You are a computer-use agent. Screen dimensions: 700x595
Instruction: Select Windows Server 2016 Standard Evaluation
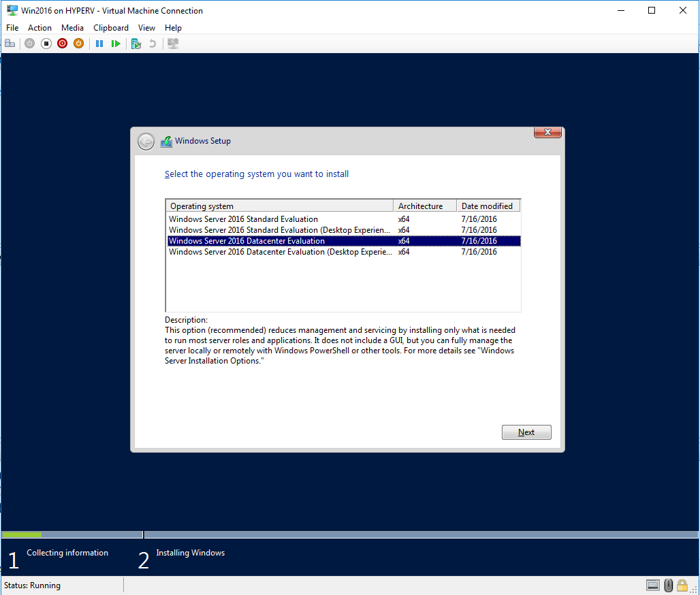[x=343, y=219]
